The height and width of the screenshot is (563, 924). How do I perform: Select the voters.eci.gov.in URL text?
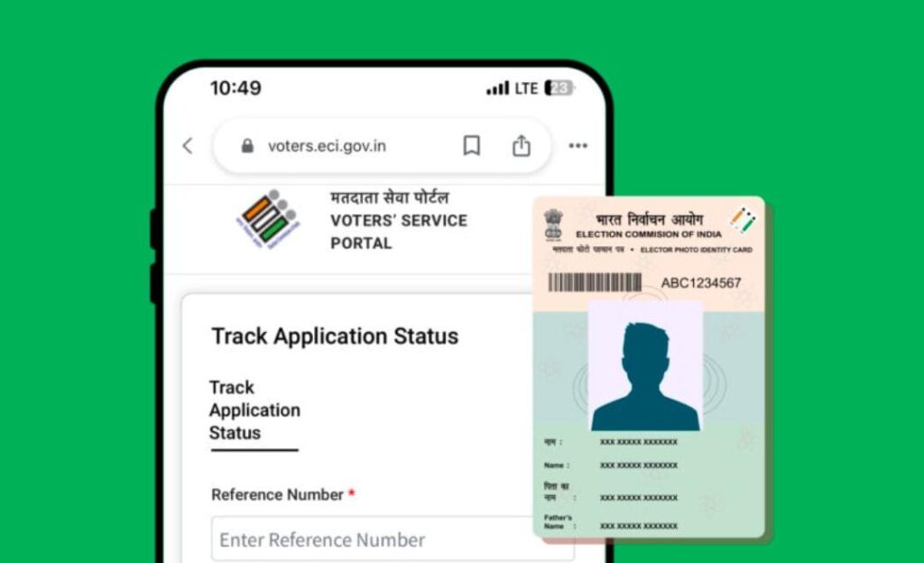point(327,146)
